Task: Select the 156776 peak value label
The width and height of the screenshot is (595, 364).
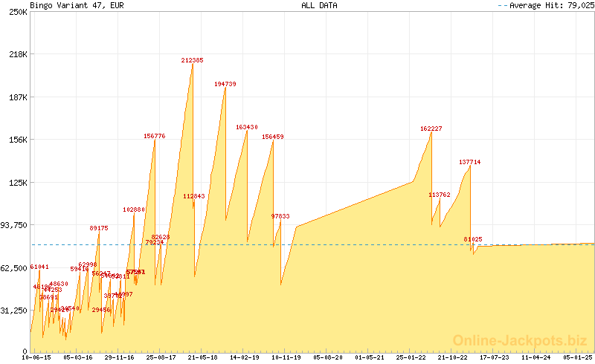Action: click(x=155, y=136)
